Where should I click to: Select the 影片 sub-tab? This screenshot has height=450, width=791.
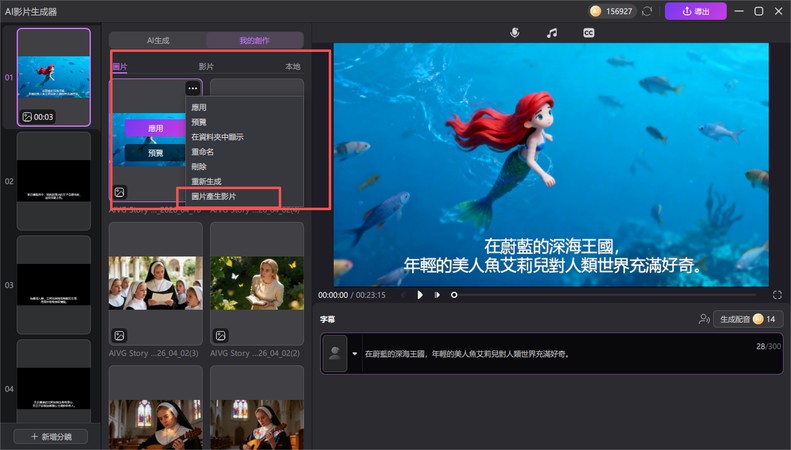(206, 67)
